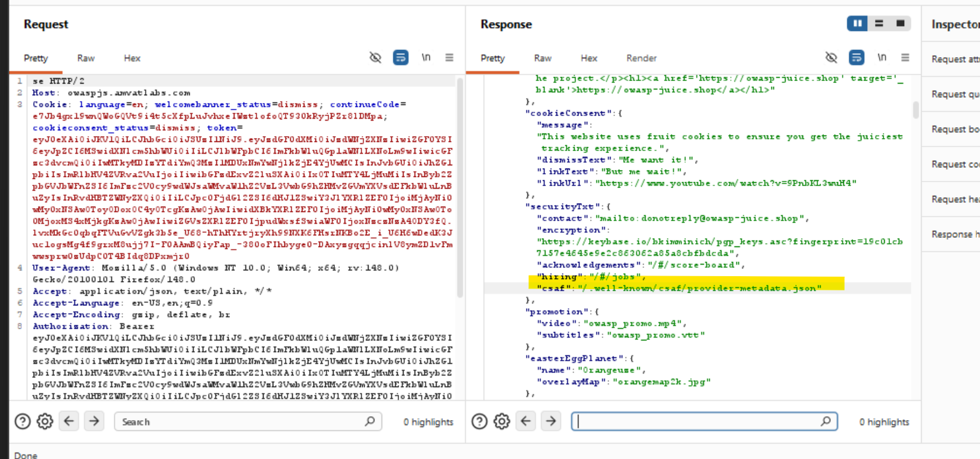Go to previous match in Request search
Viewport: 980px width, 459px height.
point(69,421)
